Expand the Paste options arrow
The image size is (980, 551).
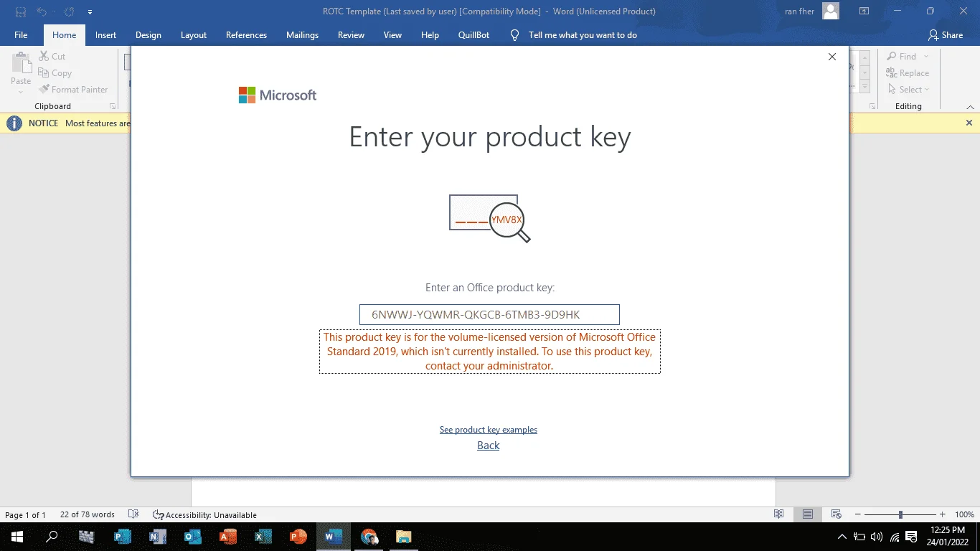coord(21,91)
